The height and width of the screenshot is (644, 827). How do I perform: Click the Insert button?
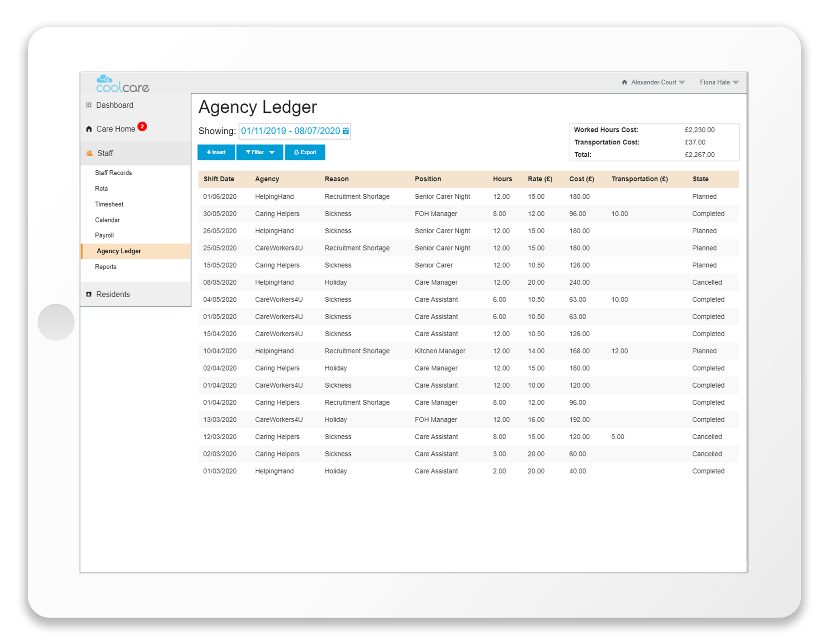[x=216, y=152]
